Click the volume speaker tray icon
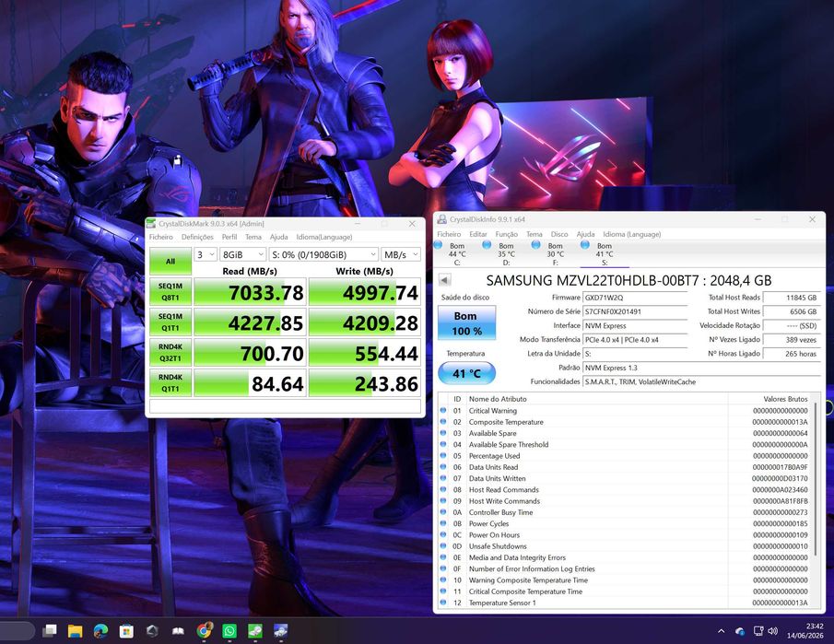 (x=773, y=631)
